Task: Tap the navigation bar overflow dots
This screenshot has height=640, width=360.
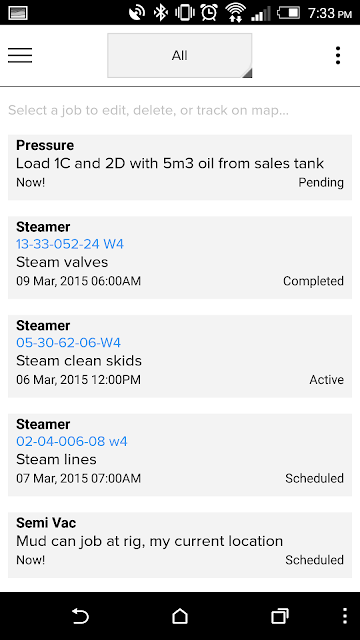Action: (345, 616)
